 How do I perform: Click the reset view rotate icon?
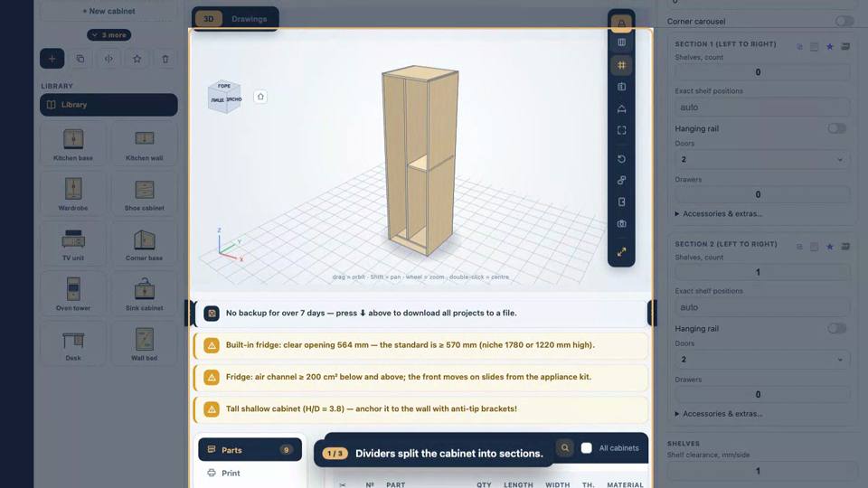pos(621,159)
